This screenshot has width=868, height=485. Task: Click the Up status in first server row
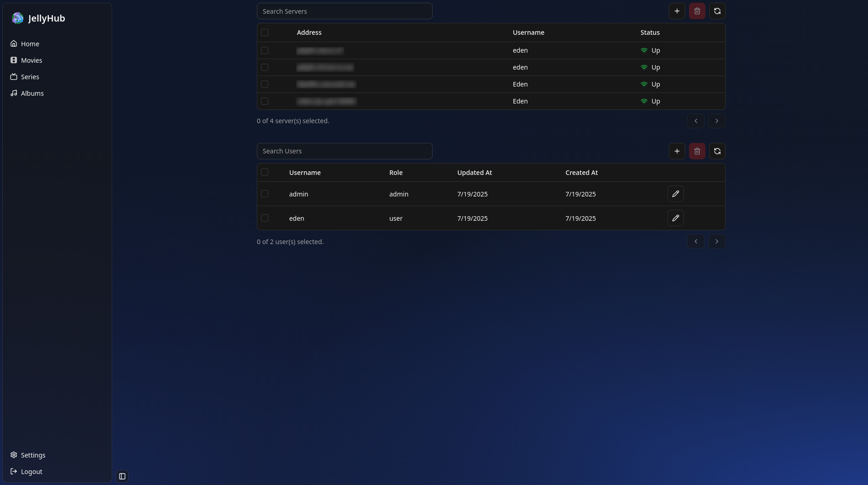[650, 50]
